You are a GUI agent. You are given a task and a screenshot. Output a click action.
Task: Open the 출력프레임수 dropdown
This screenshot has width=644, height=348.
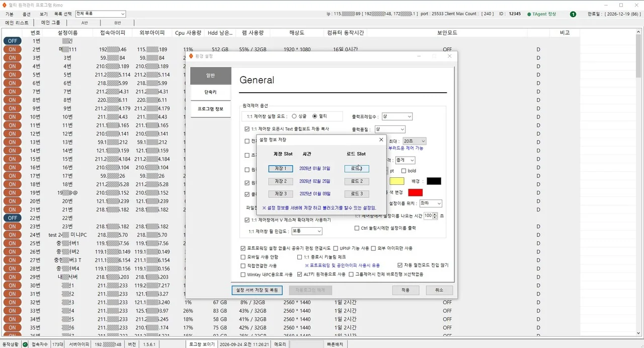397,116
